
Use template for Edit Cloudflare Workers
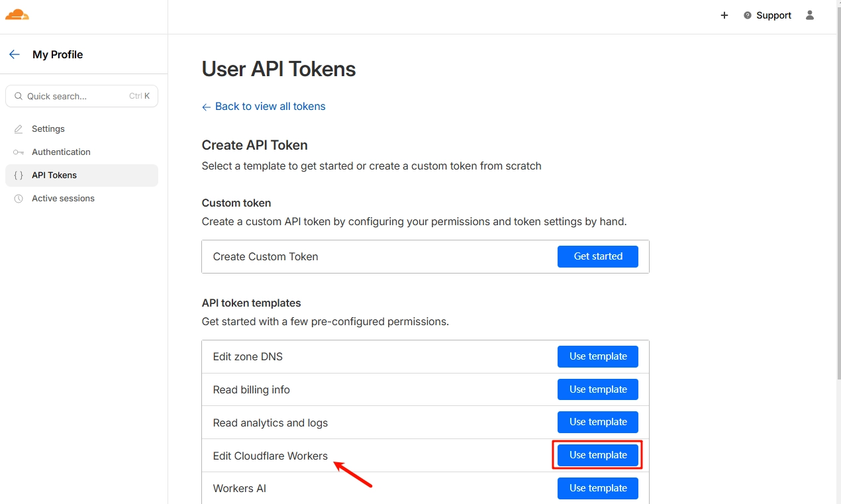tap(597, 455)
